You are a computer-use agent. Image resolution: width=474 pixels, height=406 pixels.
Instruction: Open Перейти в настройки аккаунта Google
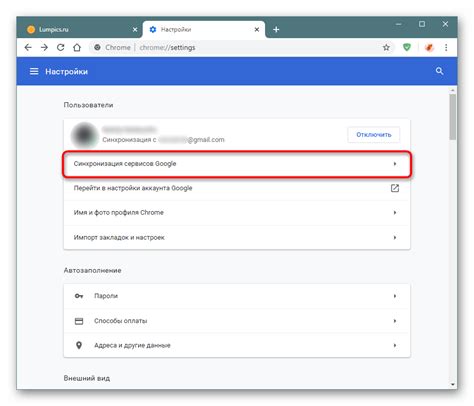point(237,188)
